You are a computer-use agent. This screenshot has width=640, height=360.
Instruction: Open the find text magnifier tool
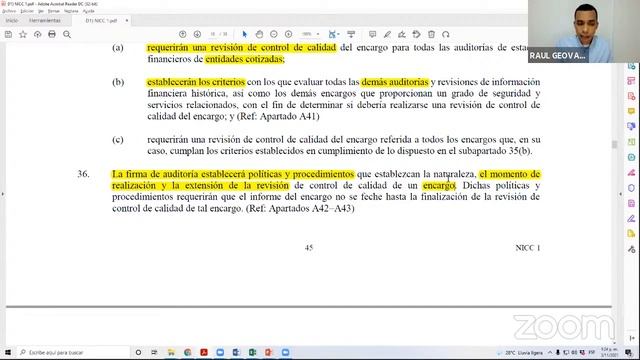click(67, 35)
